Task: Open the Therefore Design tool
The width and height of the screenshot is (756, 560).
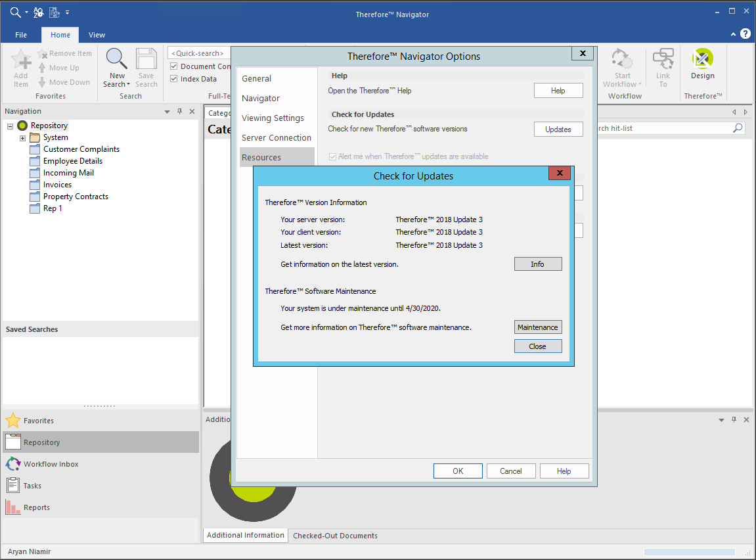Action: 703,64
